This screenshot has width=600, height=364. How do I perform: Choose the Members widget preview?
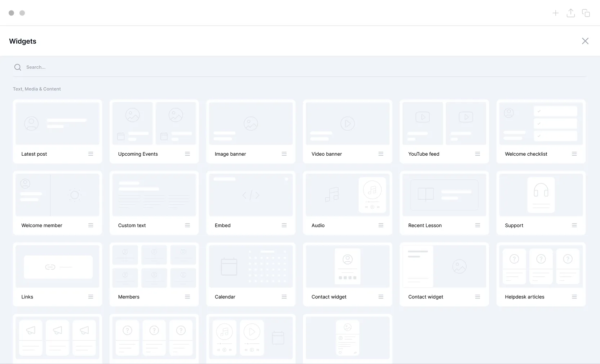click(x=154, y=266)
